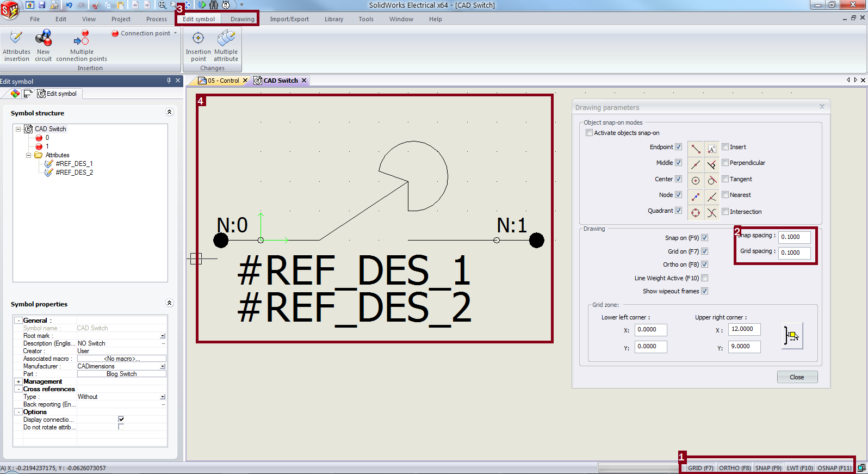Click Close in Drawing parameters
868x474 pixels.
coord(797,377)
